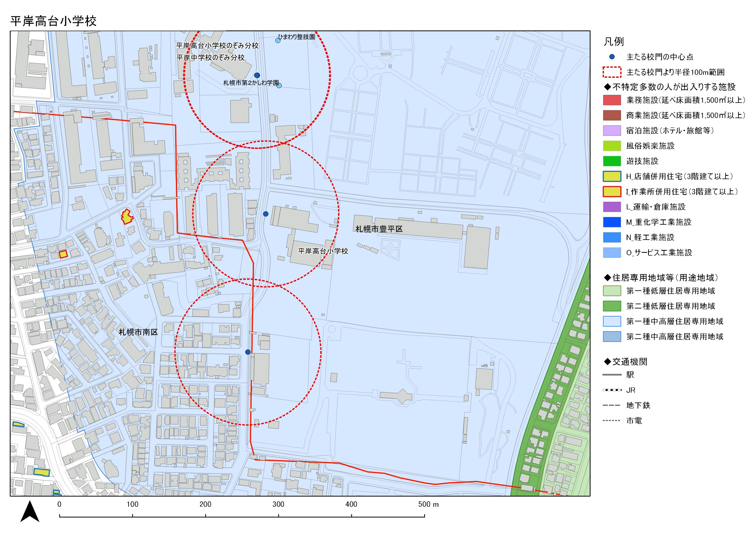Image resolution: width=756 pixels, height=534 pixels.
Task: Click the 市電 dotted line legend symbol
Action: tap(612, 421)
